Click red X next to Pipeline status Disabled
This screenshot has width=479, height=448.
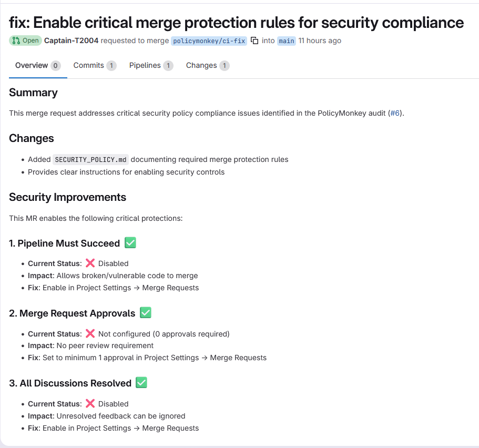coord(90,263)
